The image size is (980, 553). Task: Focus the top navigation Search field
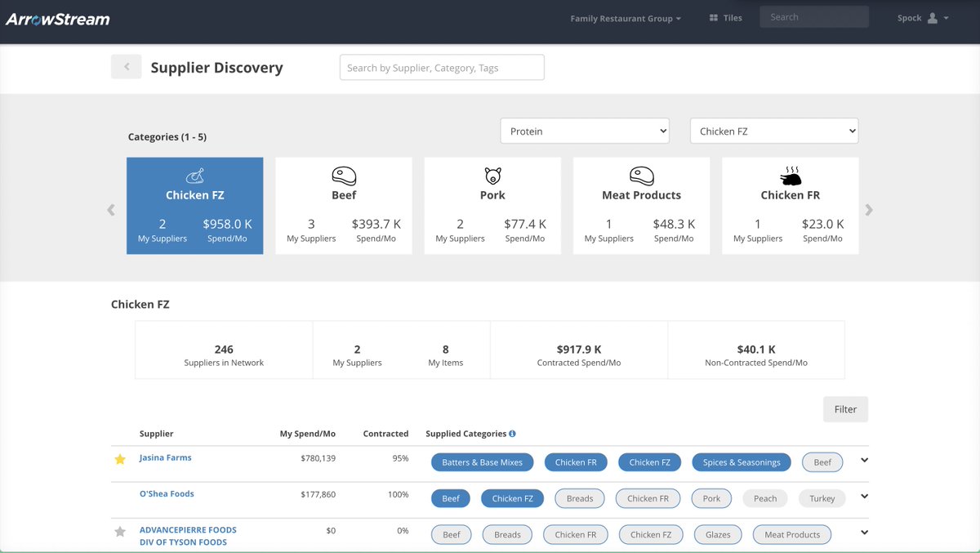814,17
